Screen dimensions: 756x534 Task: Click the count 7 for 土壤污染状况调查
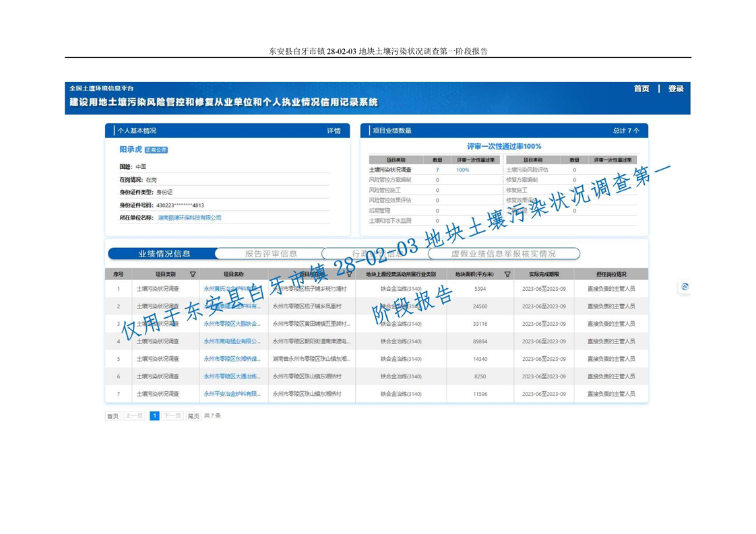tap(437, 170)
